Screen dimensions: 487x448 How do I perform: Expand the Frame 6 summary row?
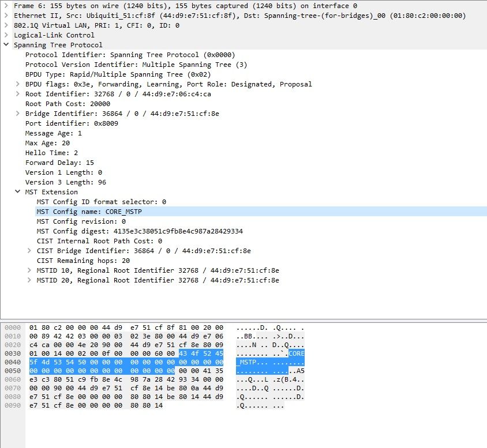[6, 6]
